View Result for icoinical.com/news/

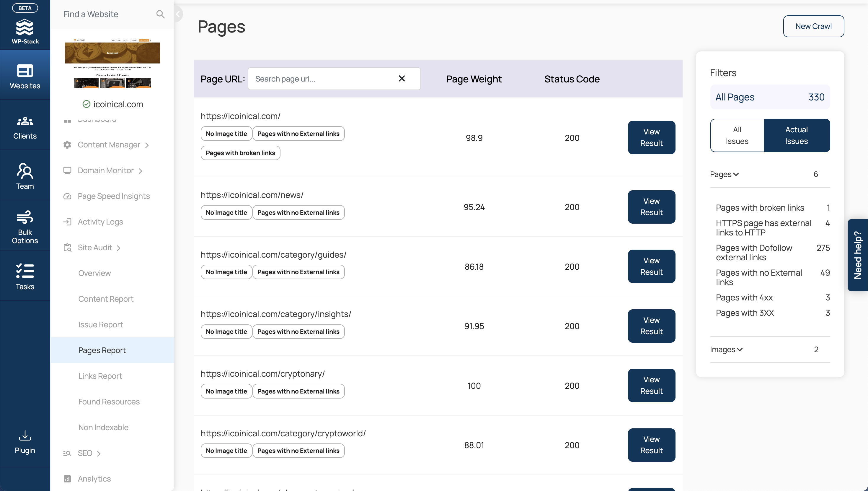coord(651,207)
